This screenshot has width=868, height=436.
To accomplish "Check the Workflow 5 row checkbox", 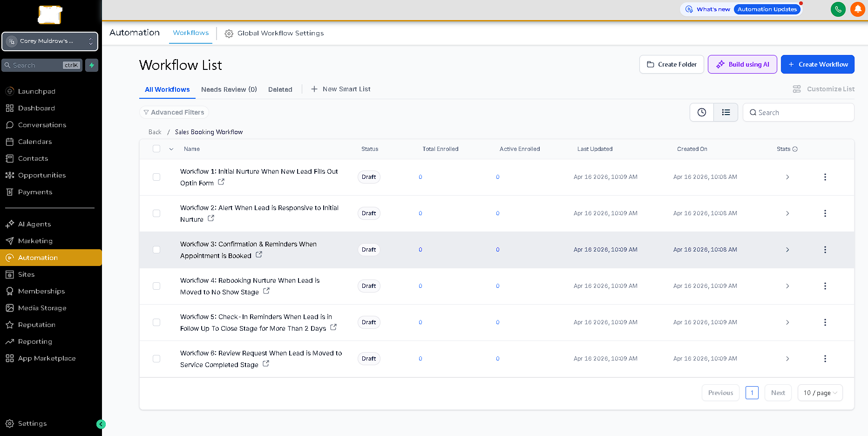I will tap(156, 322).
